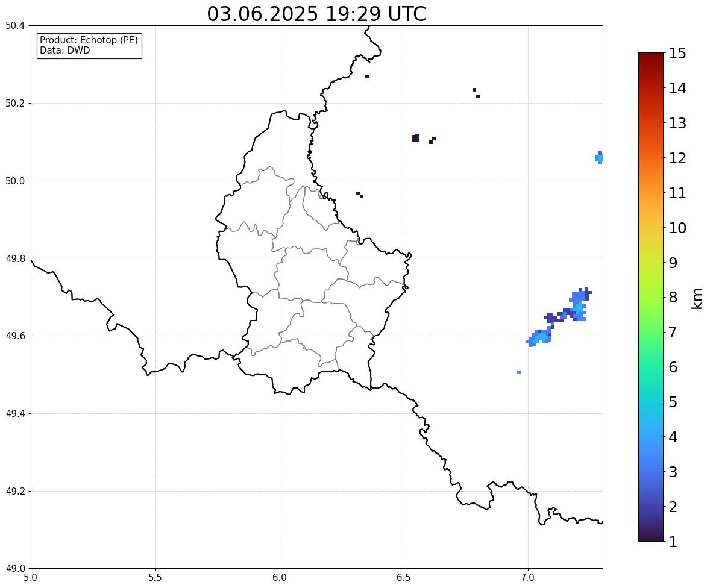Click the colorbar tick label "12"
Image resolution: width=710 pixels, height=588 pixels.
click(677, 158)
